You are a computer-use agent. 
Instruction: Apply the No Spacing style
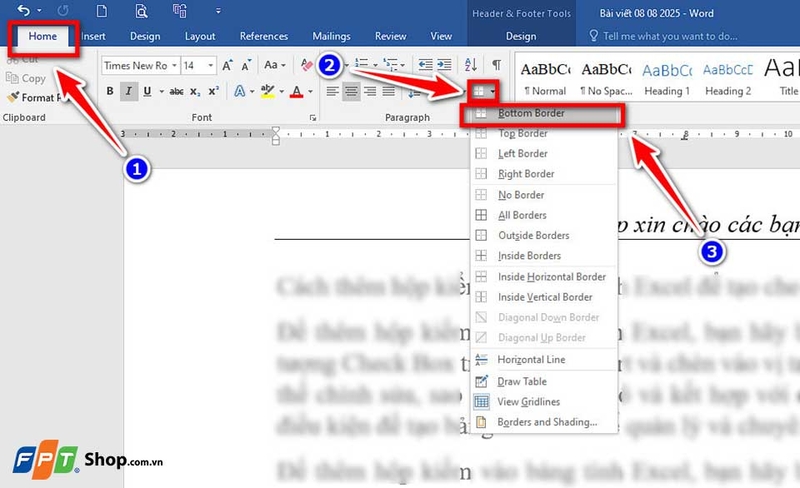(x=606, y=79)
